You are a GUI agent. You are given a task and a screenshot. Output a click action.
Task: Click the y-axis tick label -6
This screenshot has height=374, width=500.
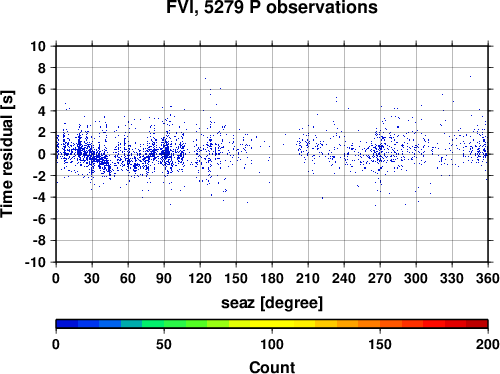[39, 219]
